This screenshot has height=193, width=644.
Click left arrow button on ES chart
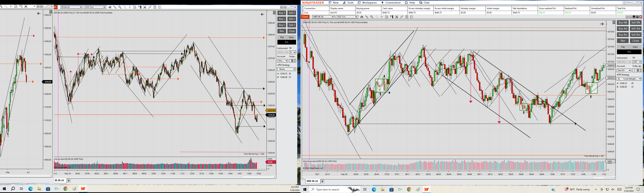[x=262, y=14]
